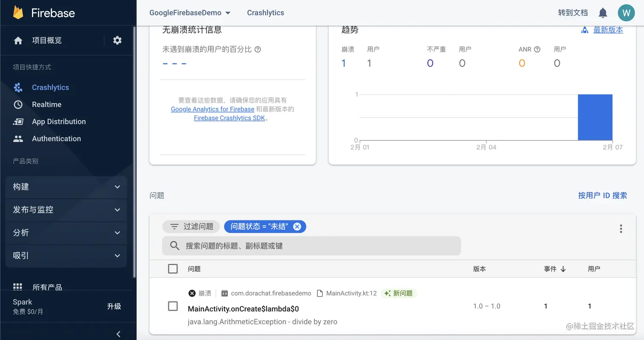Open the W account avatar
The height and width of the screenshot is (340, 644).
(x=626, y=13)
